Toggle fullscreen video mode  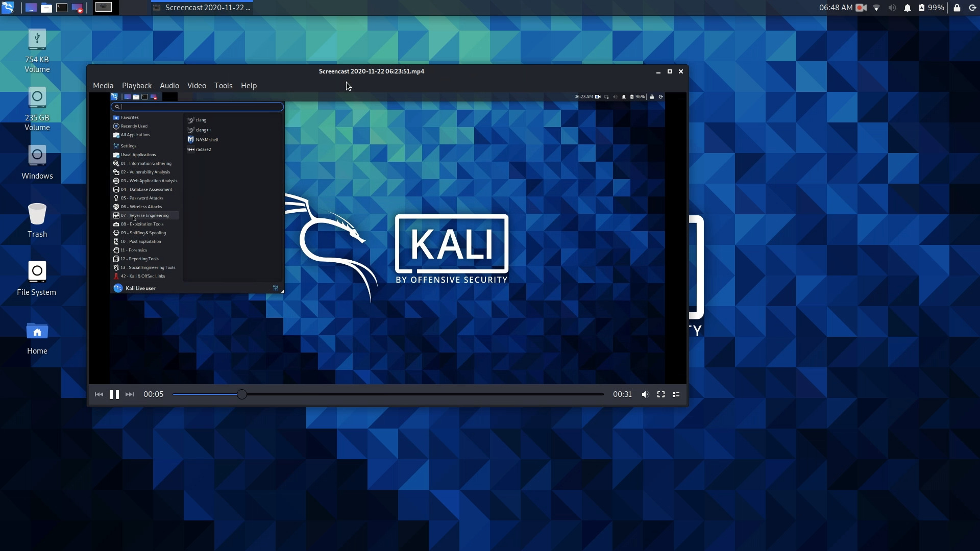[661, 394]
